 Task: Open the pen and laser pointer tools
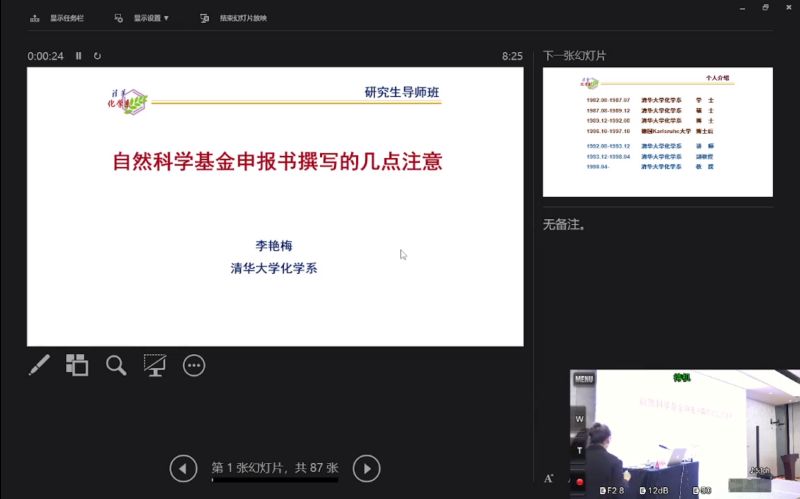[39, 365]
